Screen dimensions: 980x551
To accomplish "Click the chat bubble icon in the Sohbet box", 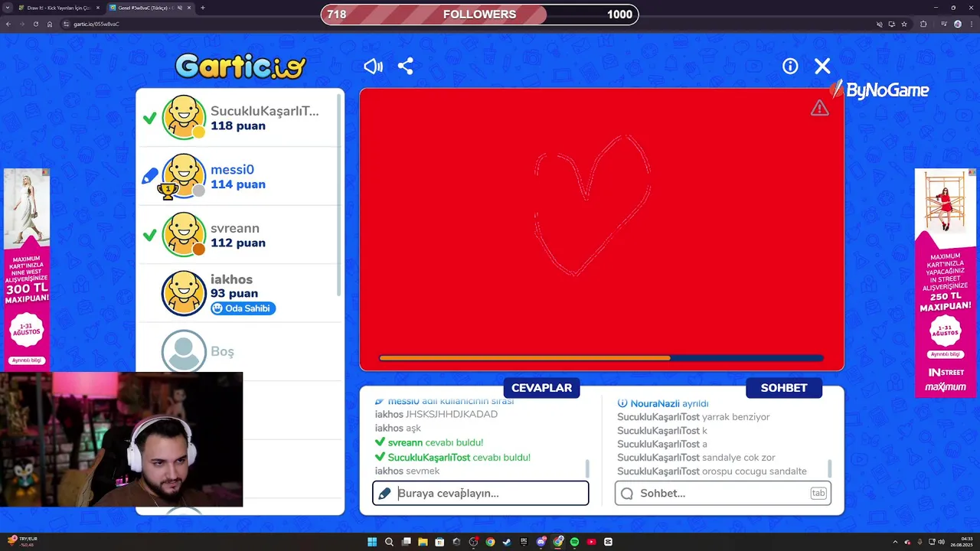I will pyautogui.click(x=627, y=494).
